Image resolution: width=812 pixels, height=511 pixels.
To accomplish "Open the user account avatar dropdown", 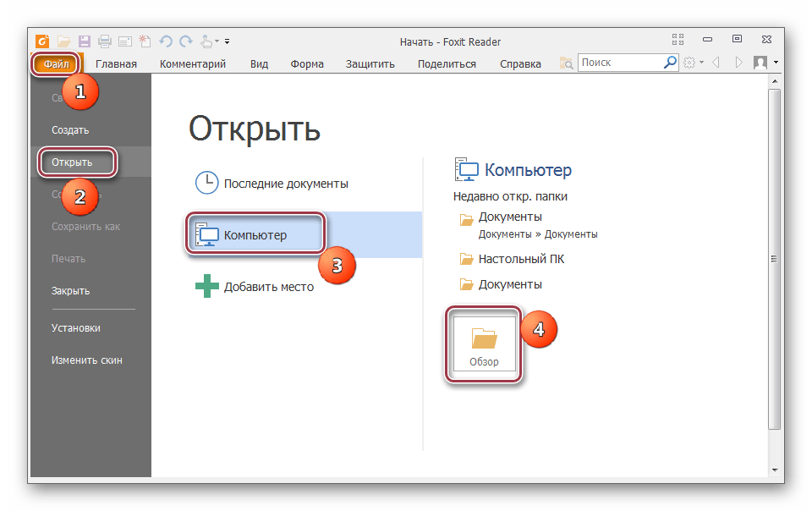I will [765, 63].
